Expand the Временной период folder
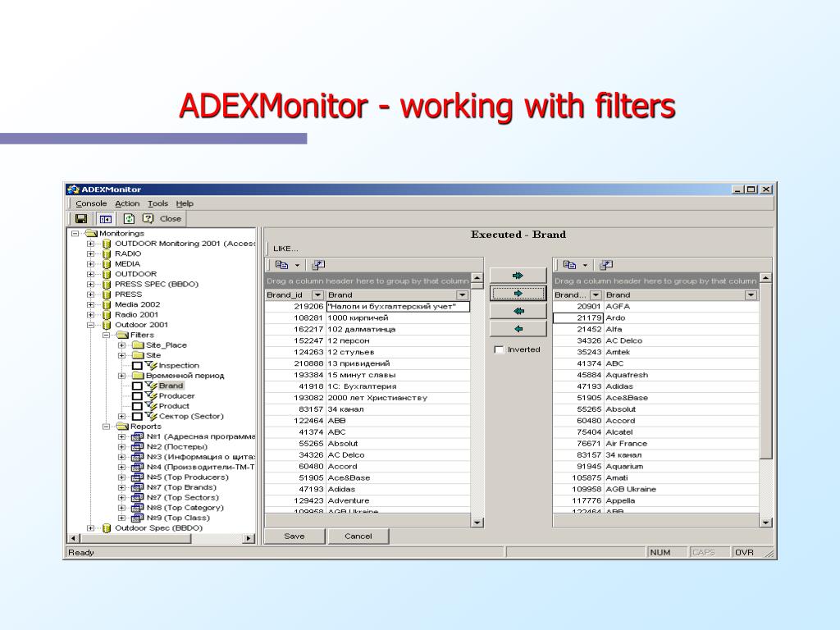The width and height of the screenshot is (840, 630). coord(121,376)
